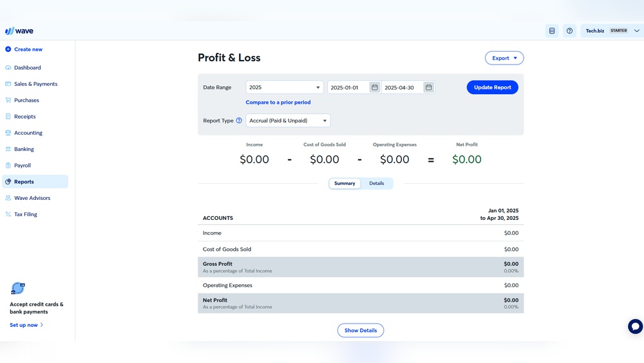644x363 pixels.
Task: Click the start date field 2025-01-01
Action: click(x=348, y=87)
